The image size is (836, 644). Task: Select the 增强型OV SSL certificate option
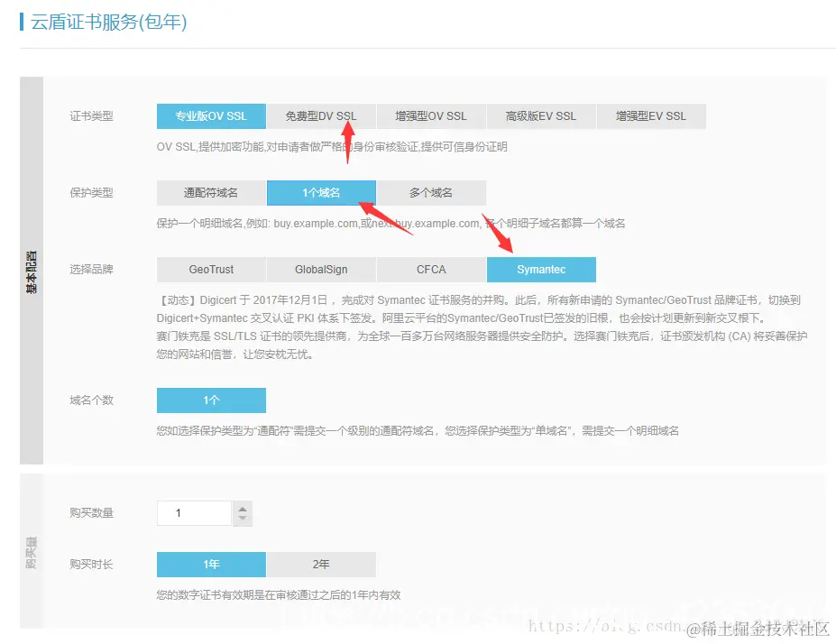click(x=431, y=116)
